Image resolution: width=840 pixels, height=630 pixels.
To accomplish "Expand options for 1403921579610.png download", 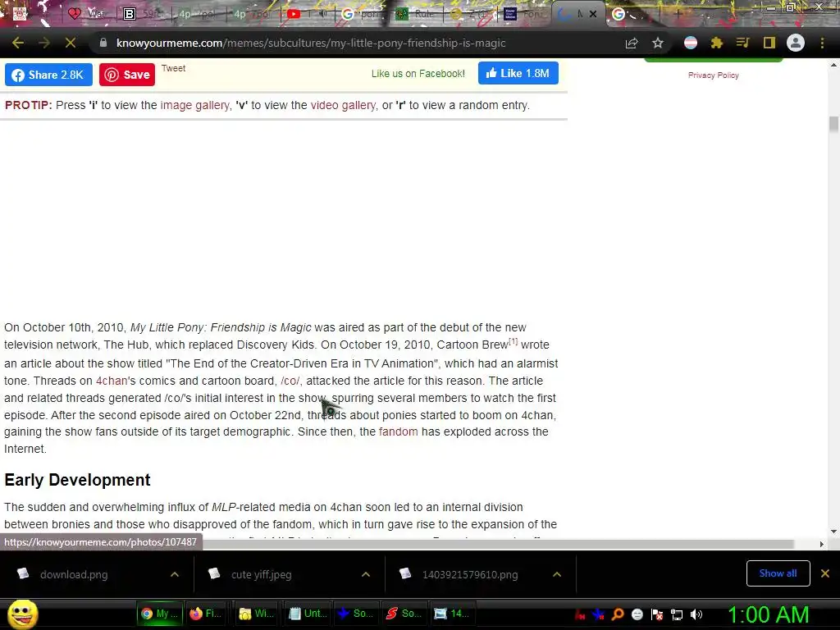I will tap(557, 574).
